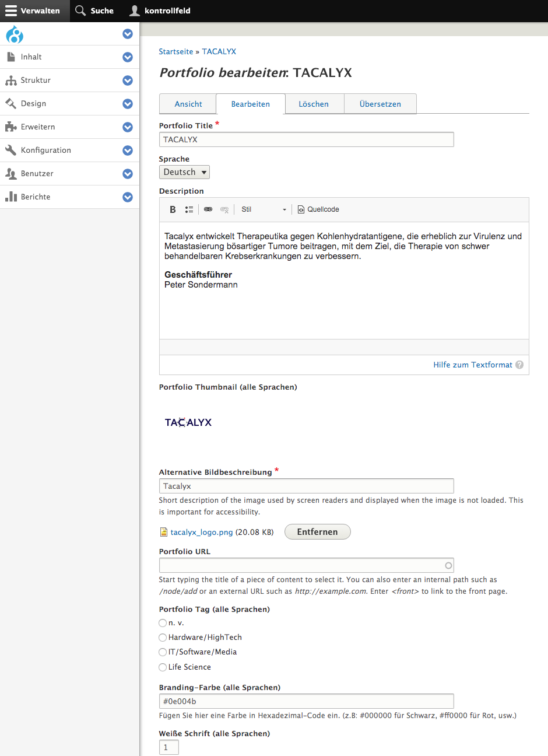This screenshot has height=756, width=548.
Task: Switch to the Übersetzen tab
Action: (x=380, y=104)
